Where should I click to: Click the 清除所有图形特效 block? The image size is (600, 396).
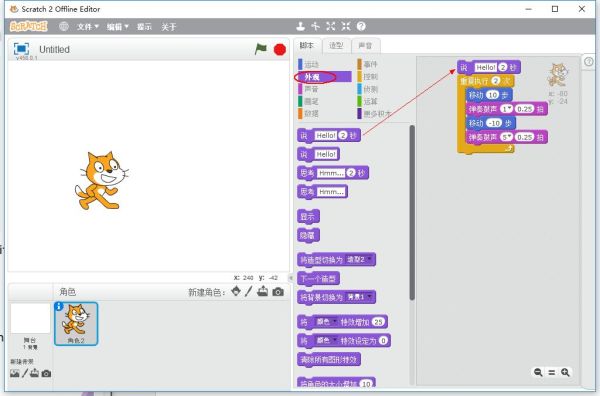[329, 360]
